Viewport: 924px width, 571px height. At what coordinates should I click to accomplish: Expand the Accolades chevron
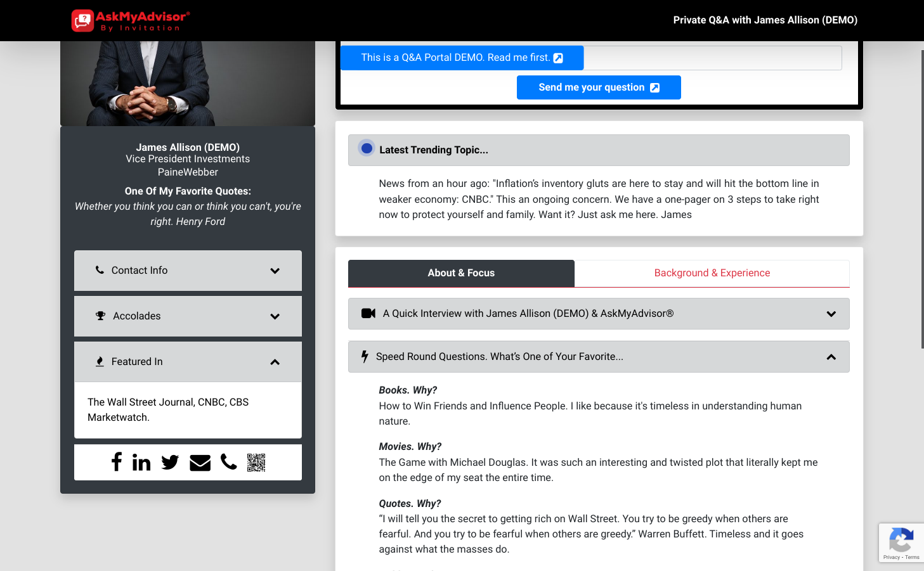coord(275,316)
